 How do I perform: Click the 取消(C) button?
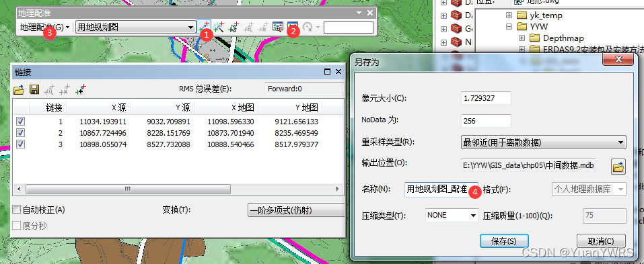pos(601,241)
